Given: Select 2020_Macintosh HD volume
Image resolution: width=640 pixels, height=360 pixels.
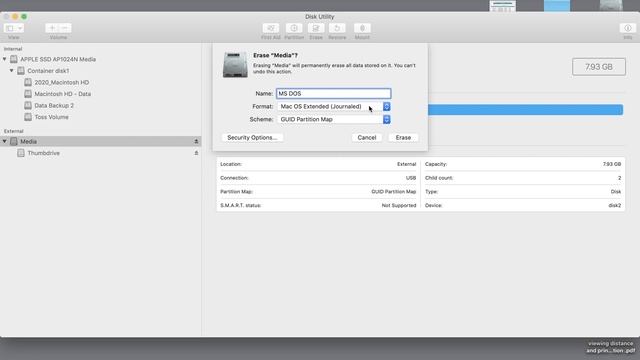Looking at the screenshot, I should click(62, 82).
